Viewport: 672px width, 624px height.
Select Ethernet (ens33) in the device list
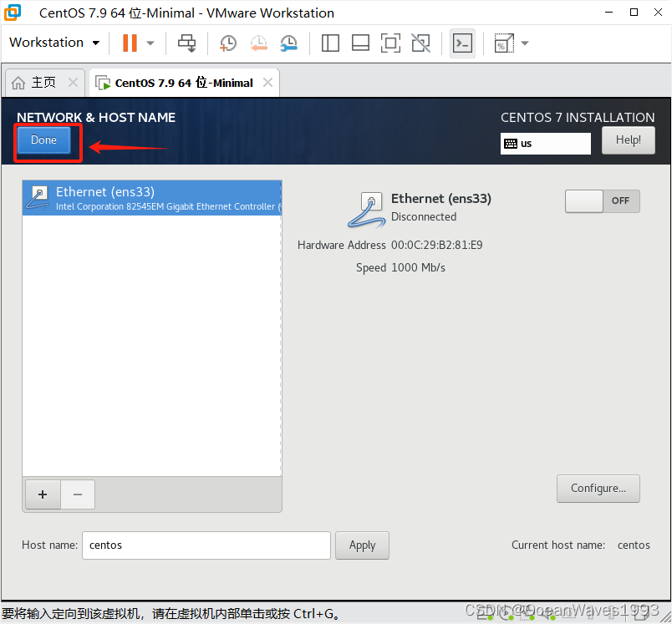pyautogui.click(x=152, y=198)
